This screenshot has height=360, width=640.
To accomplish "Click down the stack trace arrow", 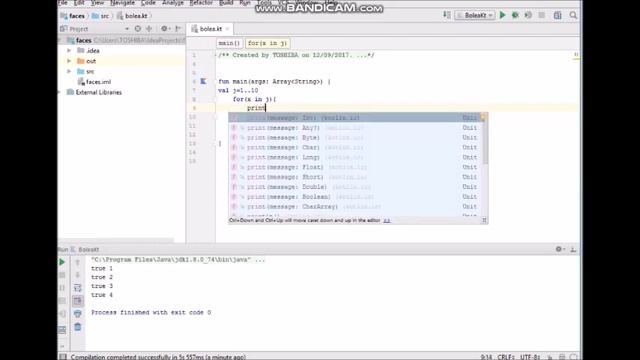I will (x=78, y=275).
